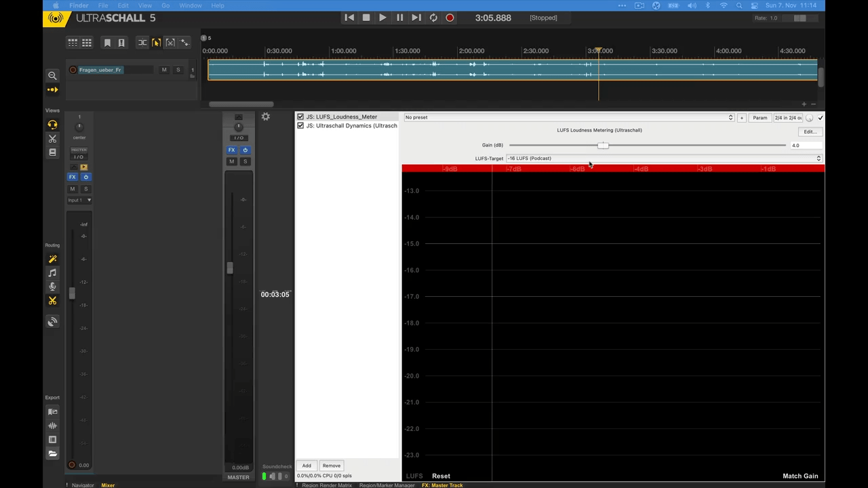Switch to Mixer tab at bottom
The width and height of the screenshot is (868, 488).
pos(108,485)
